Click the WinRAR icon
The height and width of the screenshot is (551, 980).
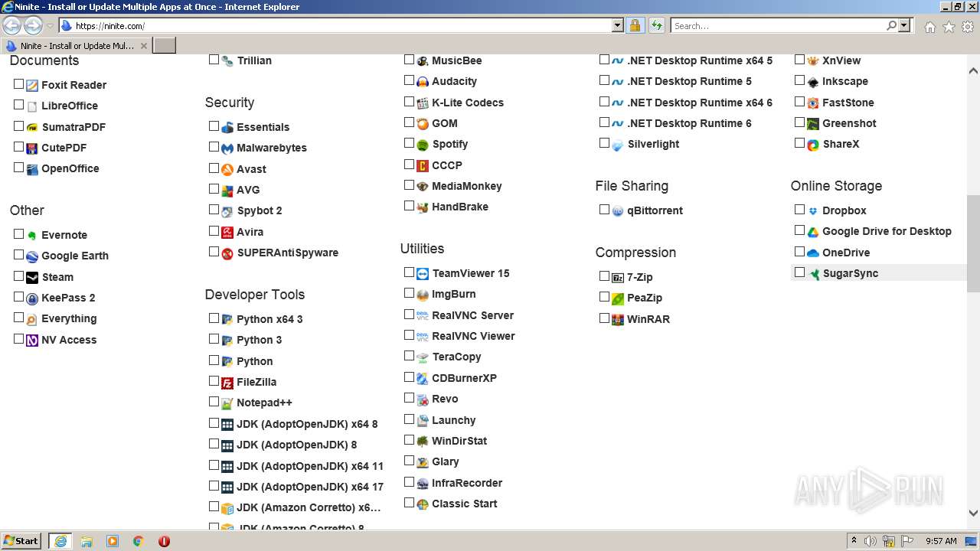[x=618, y=320]
